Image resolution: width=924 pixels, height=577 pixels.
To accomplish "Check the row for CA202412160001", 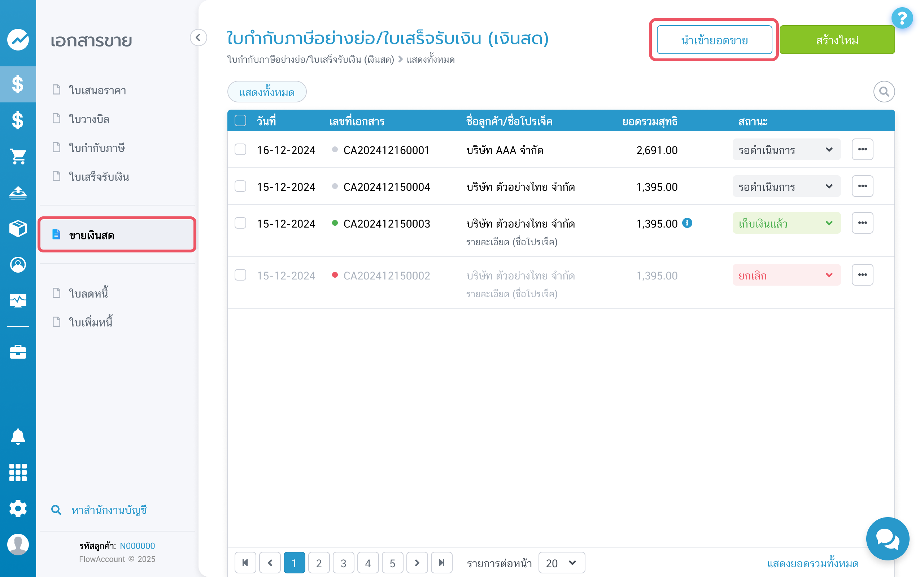I will coord(240,150).
